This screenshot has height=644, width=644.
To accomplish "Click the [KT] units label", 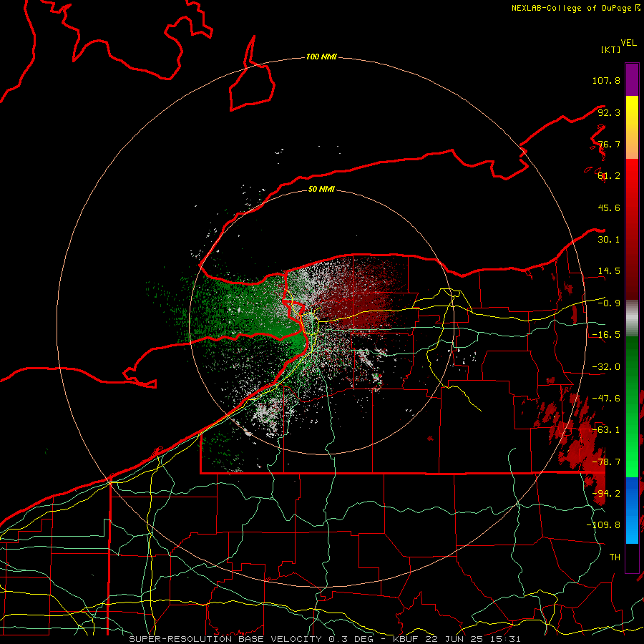I will coord(610,49).
